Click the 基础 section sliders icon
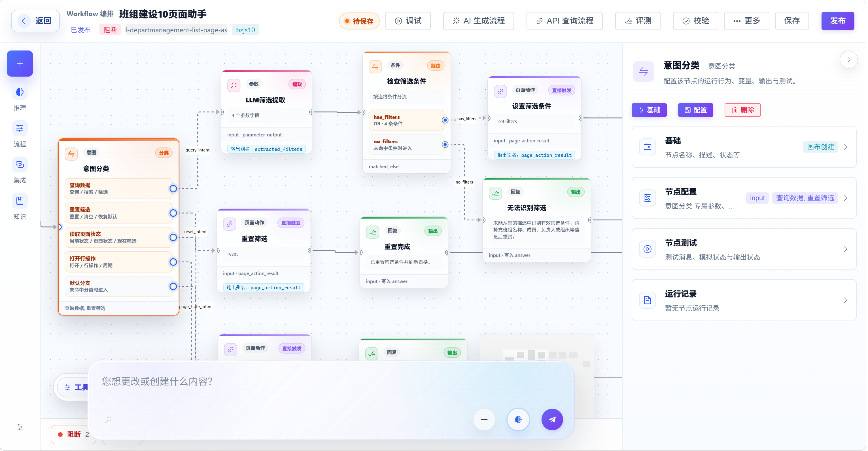Image resolution: width=868 pixels, height=451 pixels. 648,147
